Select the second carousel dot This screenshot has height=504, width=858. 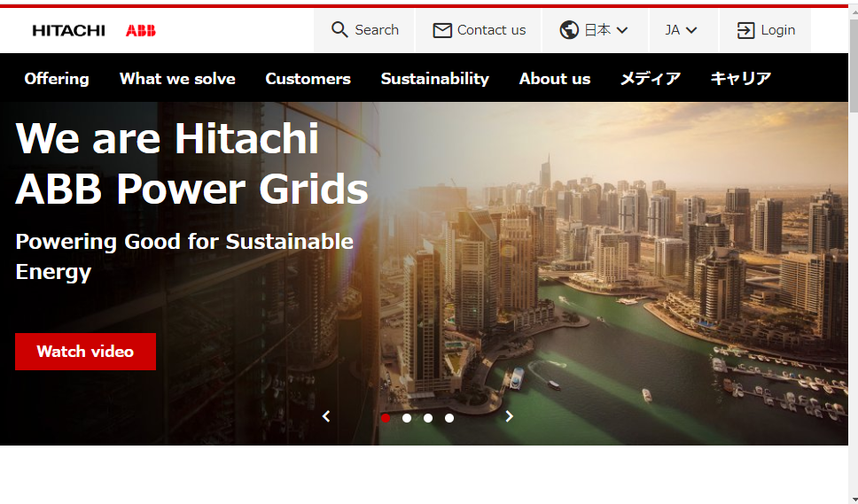407,418
